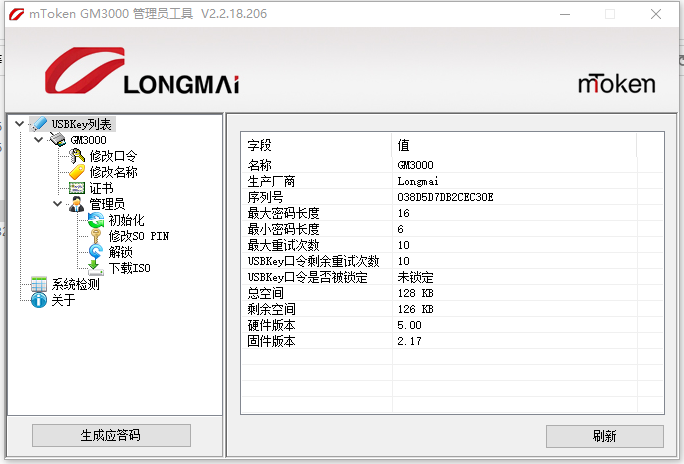The image size is (684, 464).
Task: Select the USBKey口令是否被锁定 field row
Action: 452,277
